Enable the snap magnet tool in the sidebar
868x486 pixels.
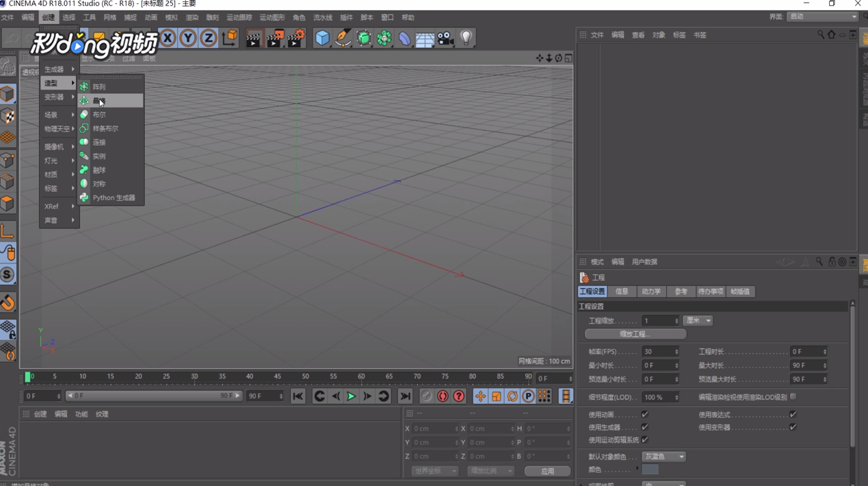(x=8, y=302)
